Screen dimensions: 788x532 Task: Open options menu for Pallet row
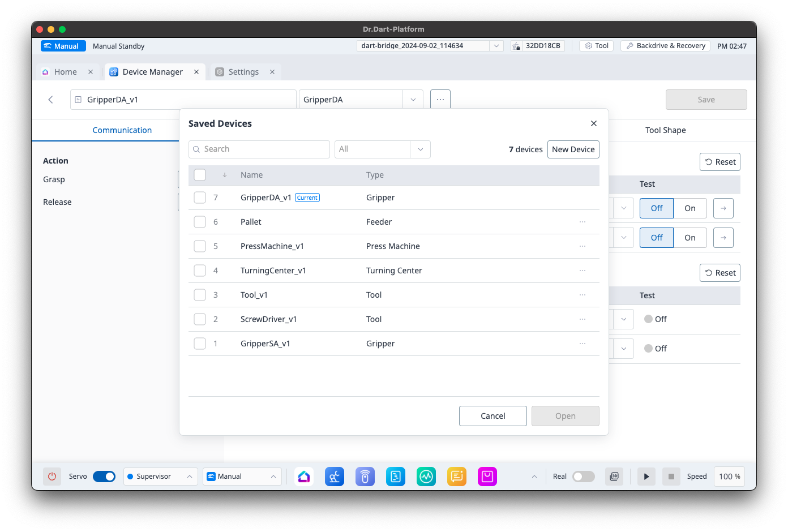(x=583, y=222)
